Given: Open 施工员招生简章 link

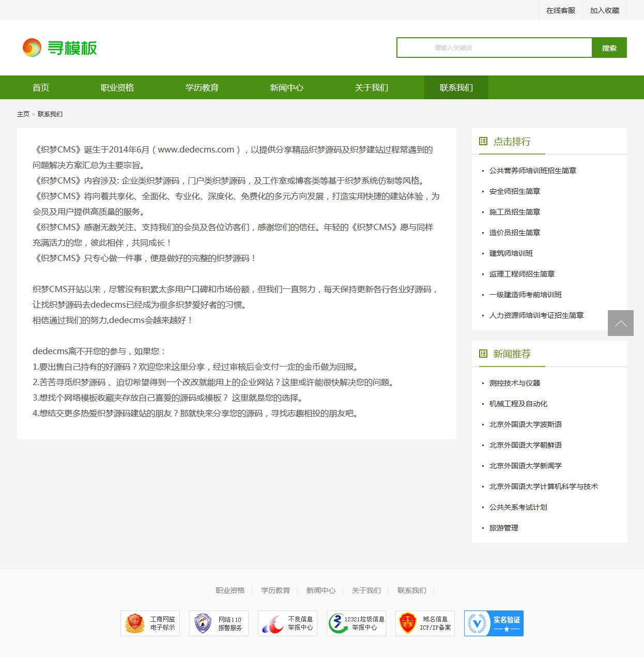Looking at the screenshot, I should point(515,212).
